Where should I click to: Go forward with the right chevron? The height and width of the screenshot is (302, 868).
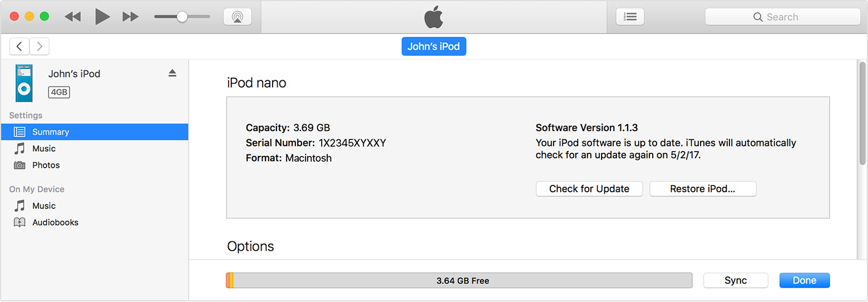(40, 47)
